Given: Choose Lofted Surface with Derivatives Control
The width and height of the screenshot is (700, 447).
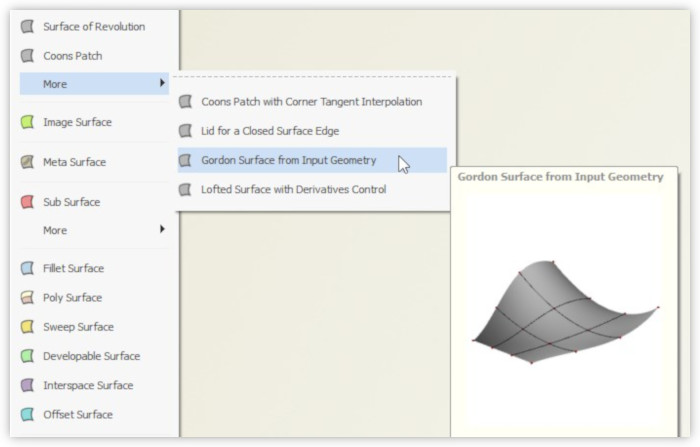Looking at the screenshot, I should pos(312,189).
